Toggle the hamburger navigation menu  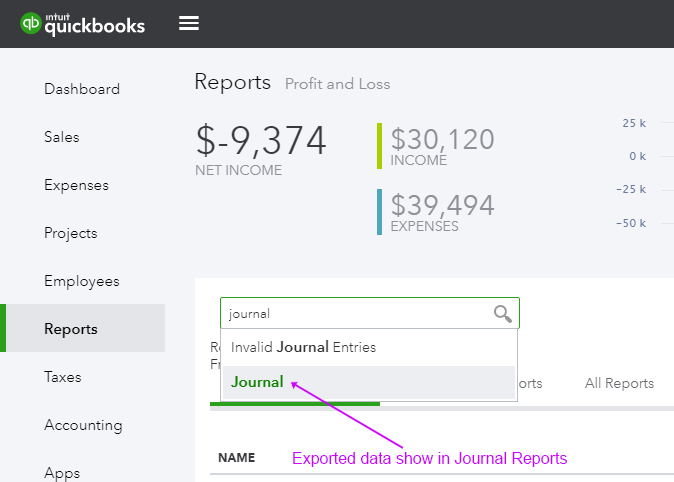tap(189, 23)
